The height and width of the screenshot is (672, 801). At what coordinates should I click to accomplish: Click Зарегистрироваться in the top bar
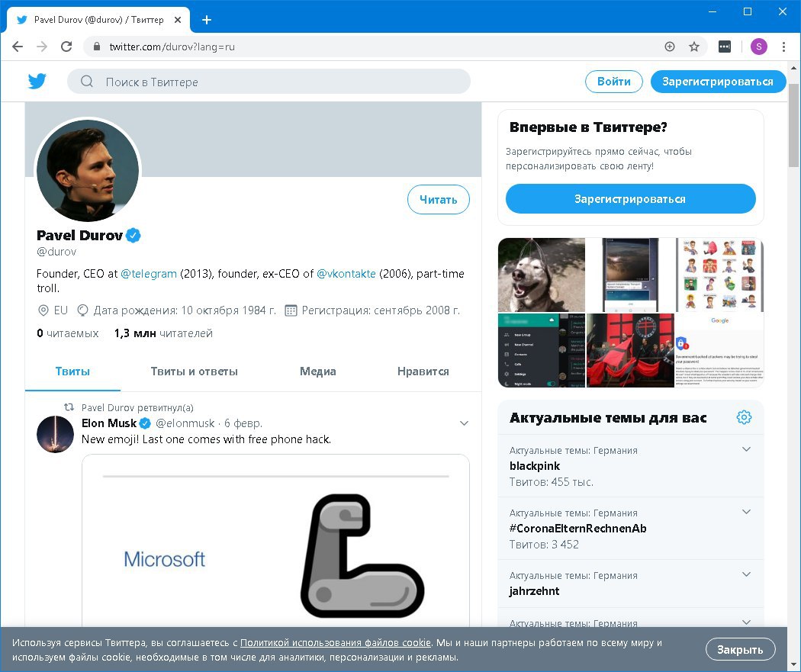tap(718, 82)
